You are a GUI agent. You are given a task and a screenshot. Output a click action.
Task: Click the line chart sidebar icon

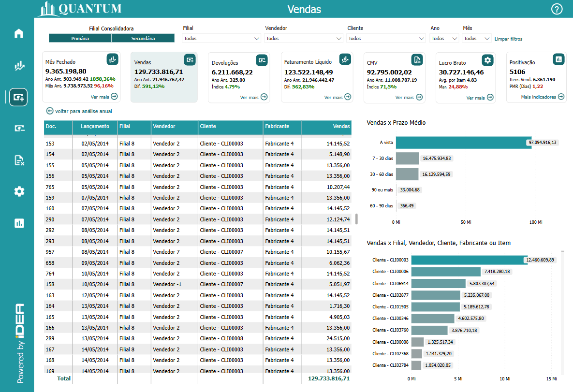(19, 66)
